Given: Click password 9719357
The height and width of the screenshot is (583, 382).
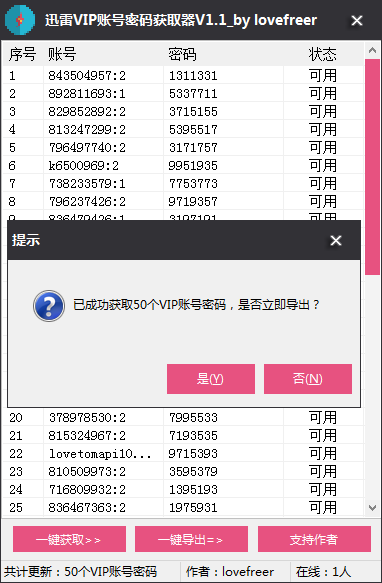Looking at the screenshot, I should pos(193,202).
